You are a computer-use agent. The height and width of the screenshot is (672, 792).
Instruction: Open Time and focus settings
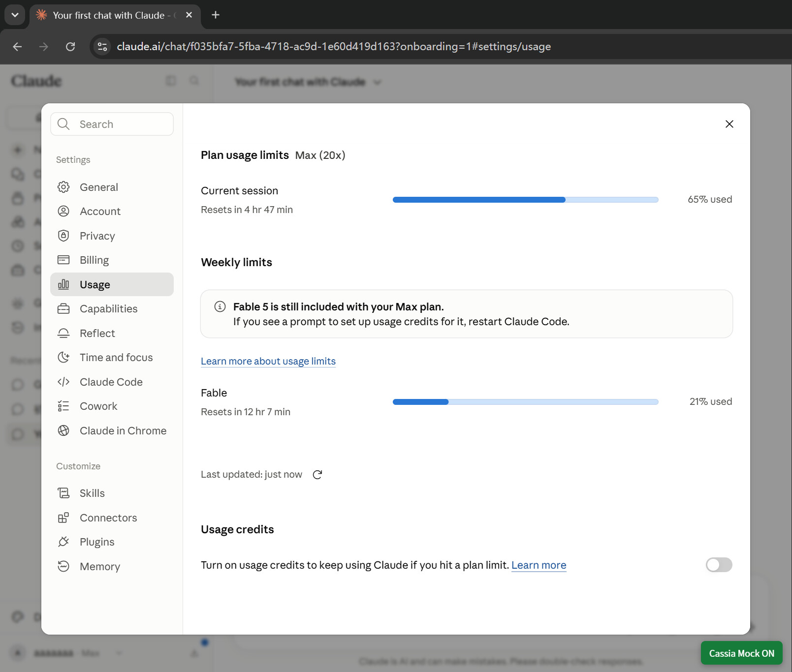[112, 357]
